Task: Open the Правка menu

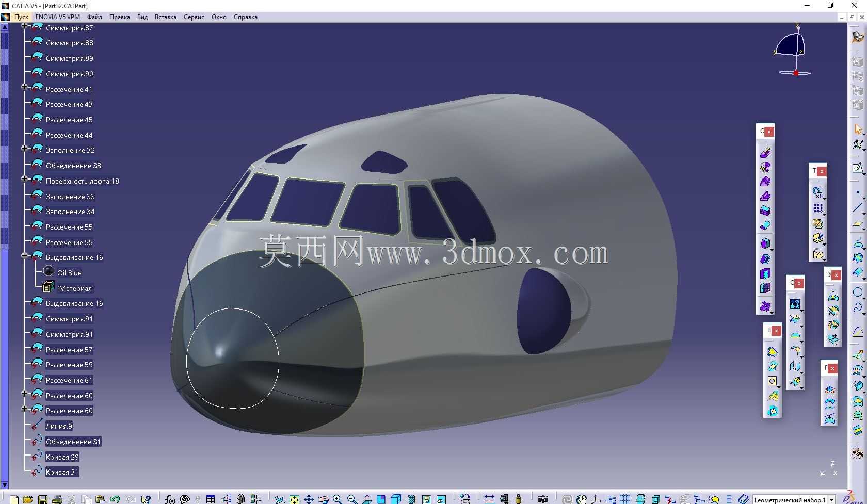Action: (x=119, y=17)
